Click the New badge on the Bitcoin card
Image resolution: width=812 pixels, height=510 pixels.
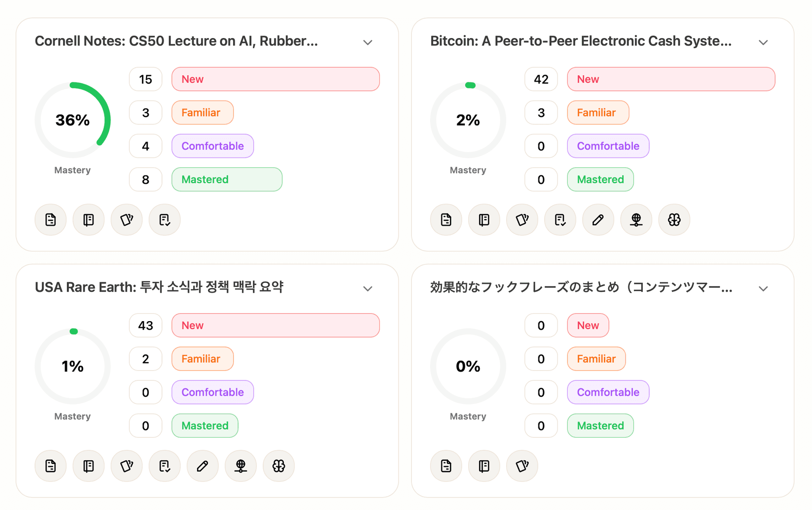[x=671, y=79]
